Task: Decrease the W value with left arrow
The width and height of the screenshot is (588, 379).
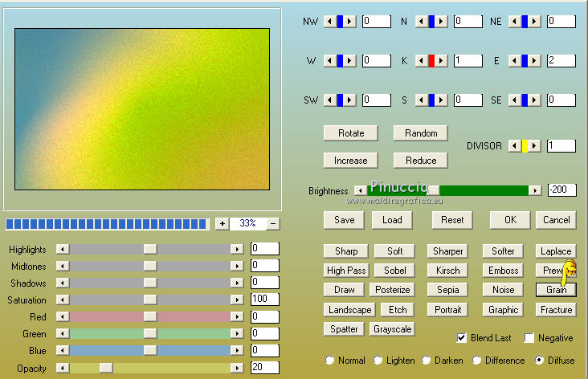Action: tap(330, 60)
